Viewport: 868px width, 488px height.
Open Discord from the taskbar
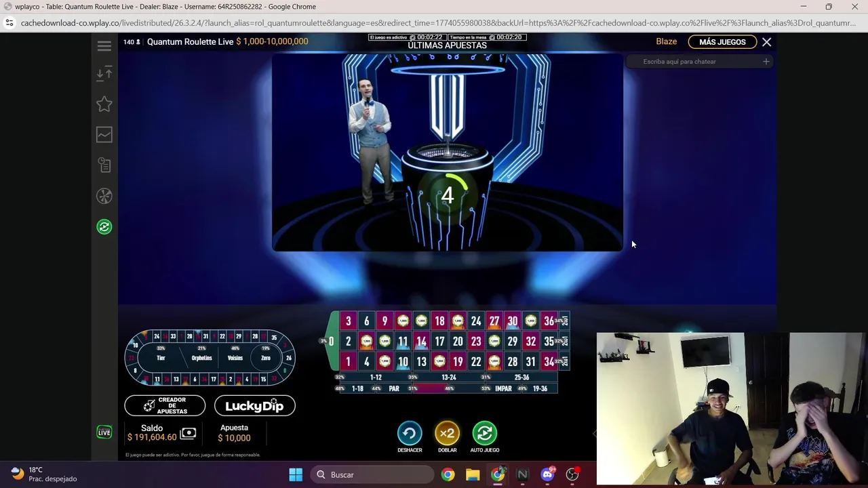tap(548, 474)
